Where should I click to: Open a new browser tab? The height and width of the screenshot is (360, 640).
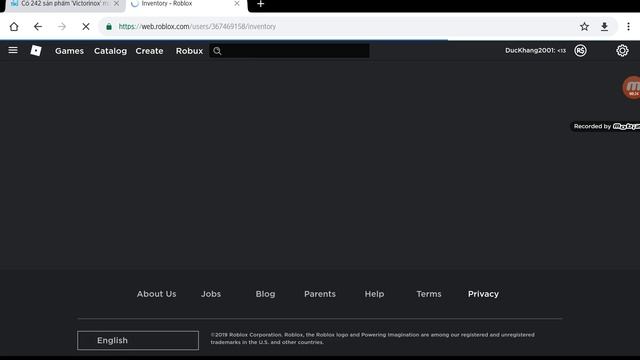click(260, 4)
